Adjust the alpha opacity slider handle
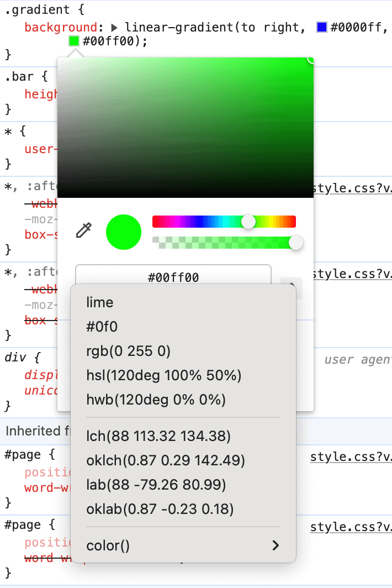The height and width of the screenshot is (588, 392). (296, 243)
